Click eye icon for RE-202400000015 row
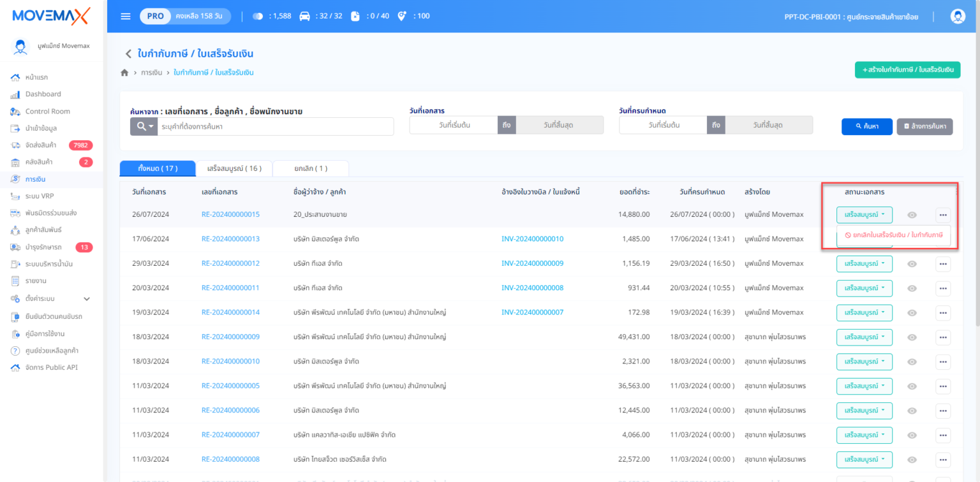980x482 pixels. point(912,215)
